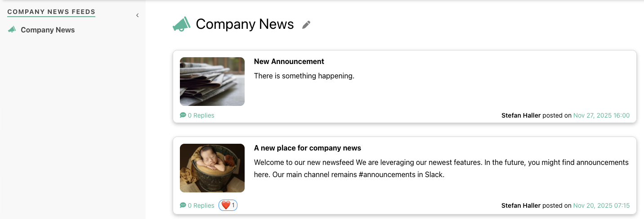
Task: Open replies for the new place post
Action: tap(201, 205)
